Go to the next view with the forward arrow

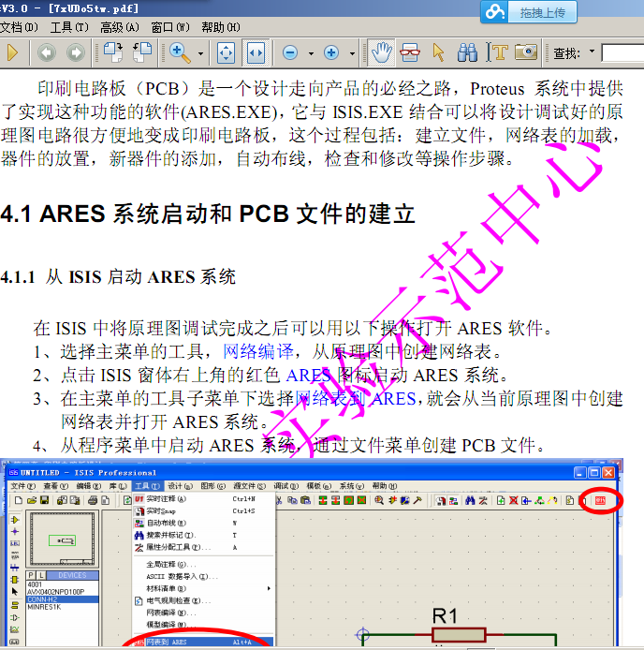76,52
